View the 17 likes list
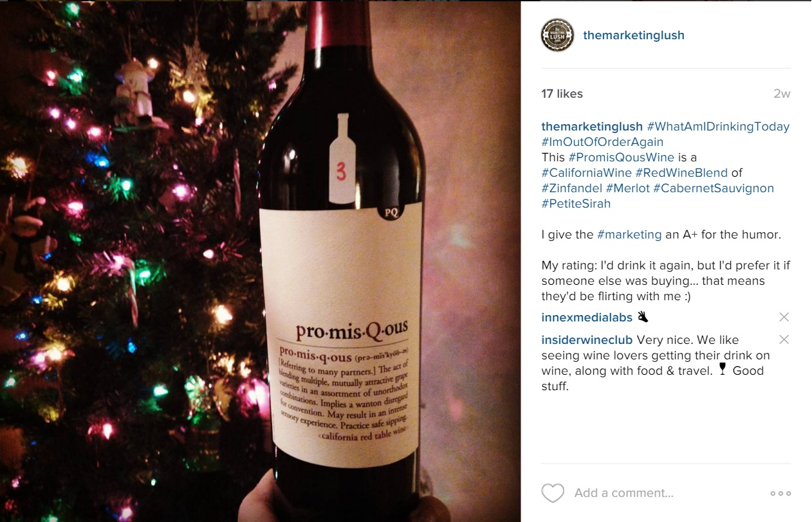Screen dimensions: 812x522 pos(562,94)
